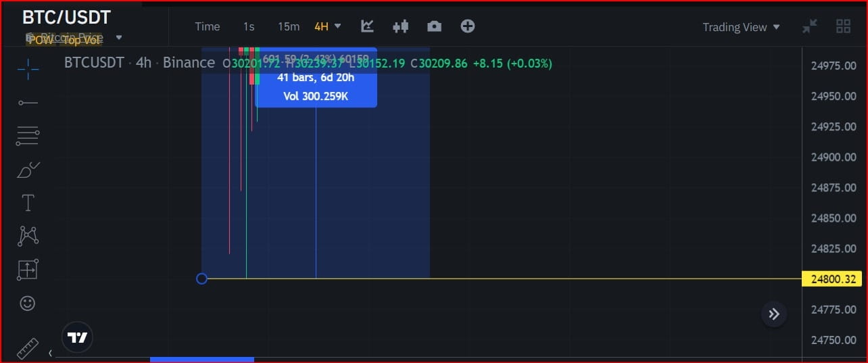The width and height of the screenshot is (868, 363).
Task: Click the blue horizontal scrollbar thumb
Action: [202, 360]
